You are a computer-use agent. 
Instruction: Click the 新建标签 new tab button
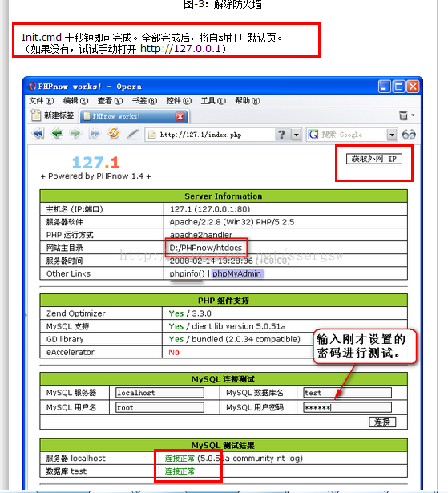point(53,115)
